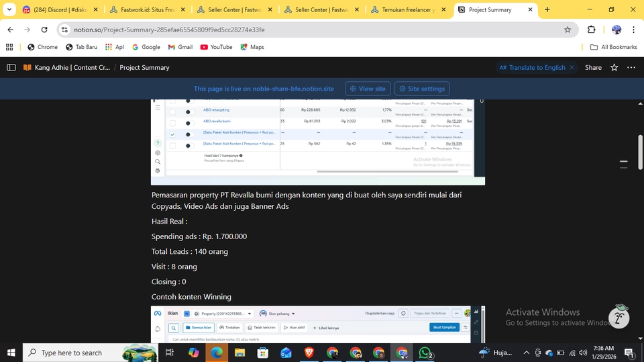The image size is (644, 362).
Task: Dismiss the Translate to English prompt
Action: tap(572, 67)
